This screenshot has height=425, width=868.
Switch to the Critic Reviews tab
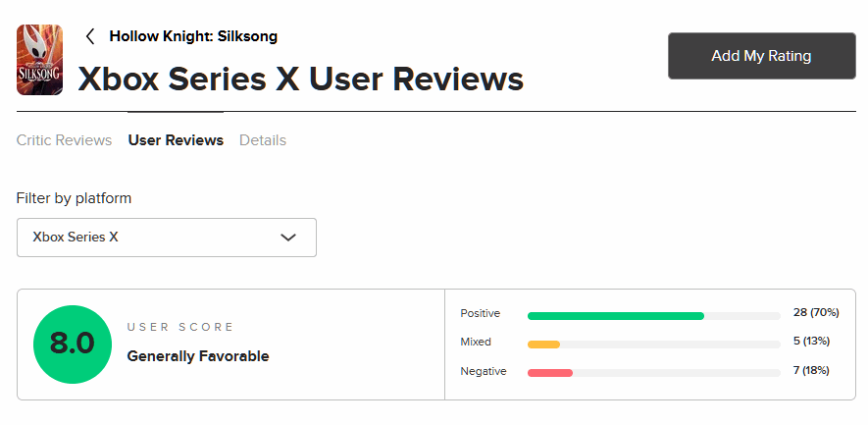coord(64,140)
